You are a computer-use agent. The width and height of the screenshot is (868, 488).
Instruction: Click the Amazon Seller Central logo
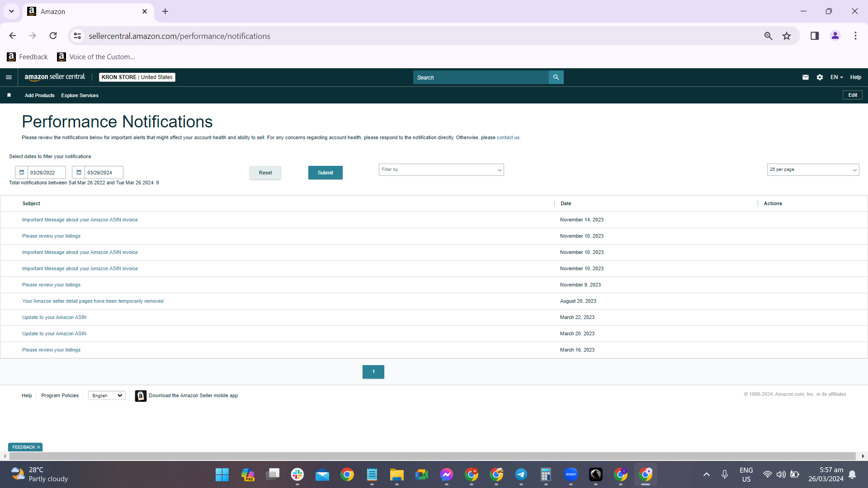(x=55, y=77)
